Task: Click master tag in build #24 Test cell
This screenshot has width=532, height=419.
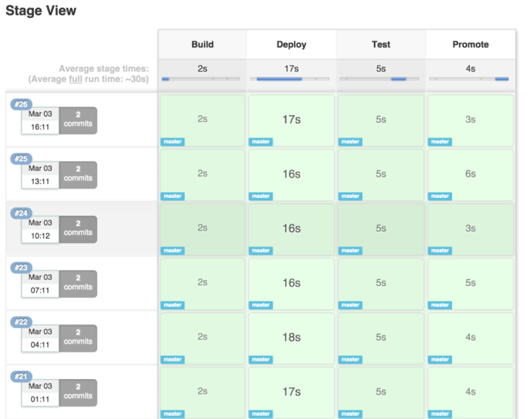Action: [x=350, y=251]
